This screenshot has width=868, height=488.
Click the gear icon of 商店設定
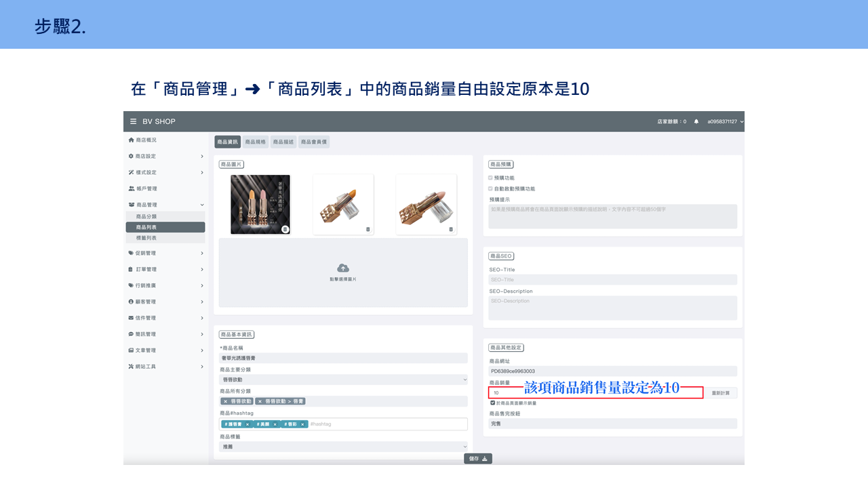pos(131,156)
